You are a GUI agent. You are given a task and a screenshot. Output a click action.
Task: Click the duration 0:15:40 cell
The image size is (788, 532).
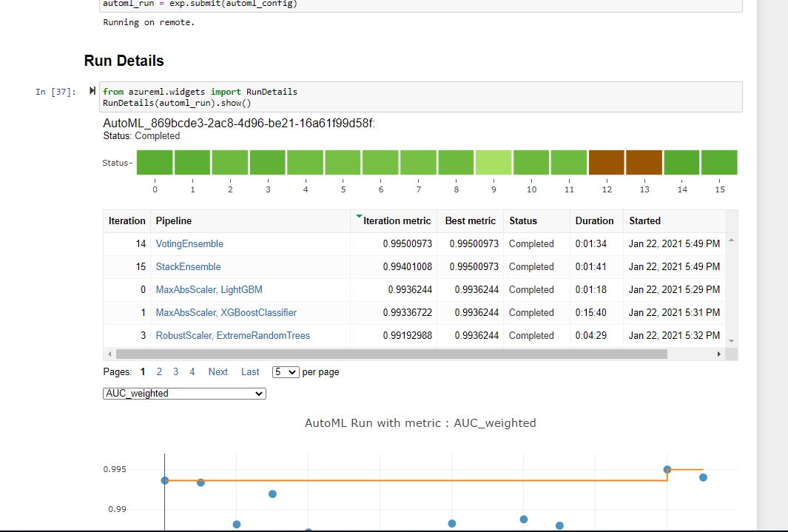click(591, 312)
